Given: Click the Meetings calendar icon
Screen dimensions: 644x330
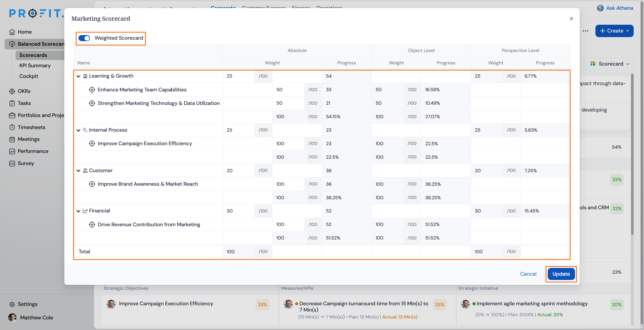Looking at the screenshot, I should 12,139.
